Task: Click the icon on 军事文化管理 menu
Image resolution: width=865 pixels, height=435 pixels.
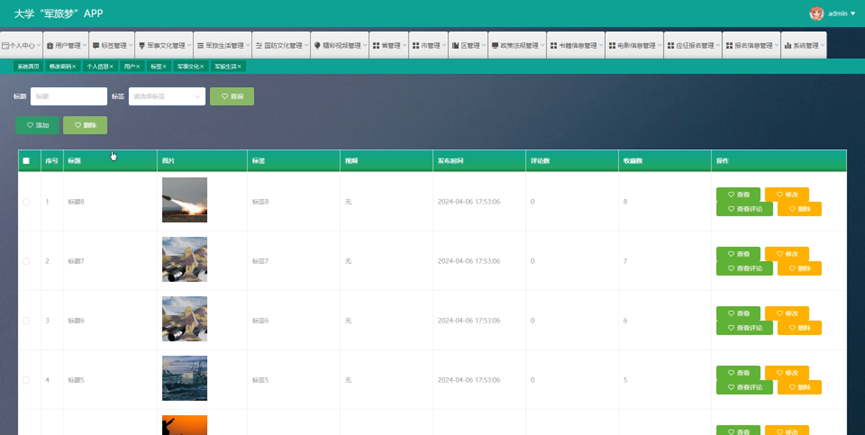Action: click(x=142, y=46)
